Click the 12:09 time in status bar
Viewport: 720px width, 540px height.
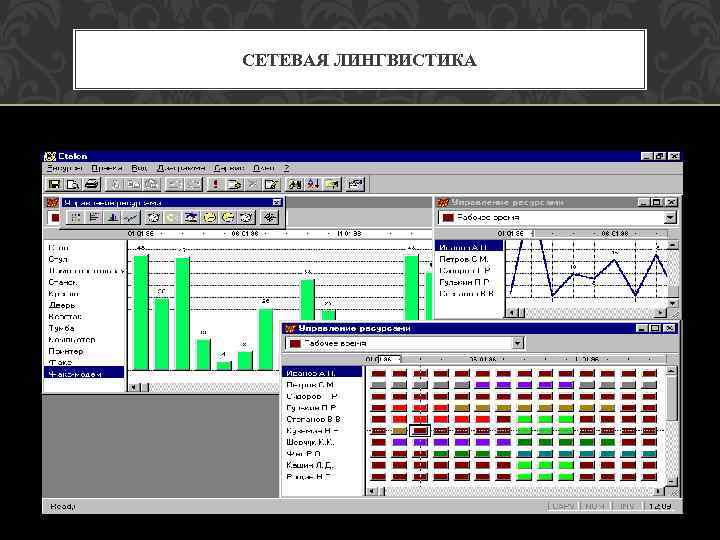(660, 506)
